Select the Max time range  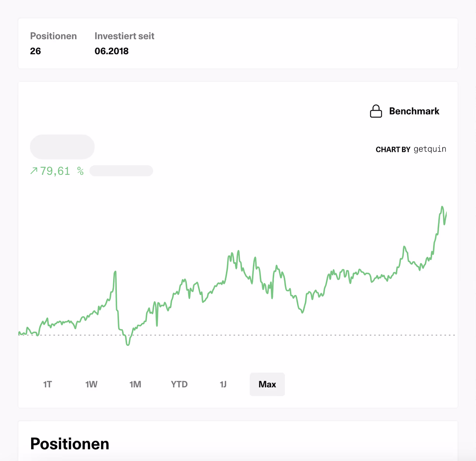pos(267,384)
